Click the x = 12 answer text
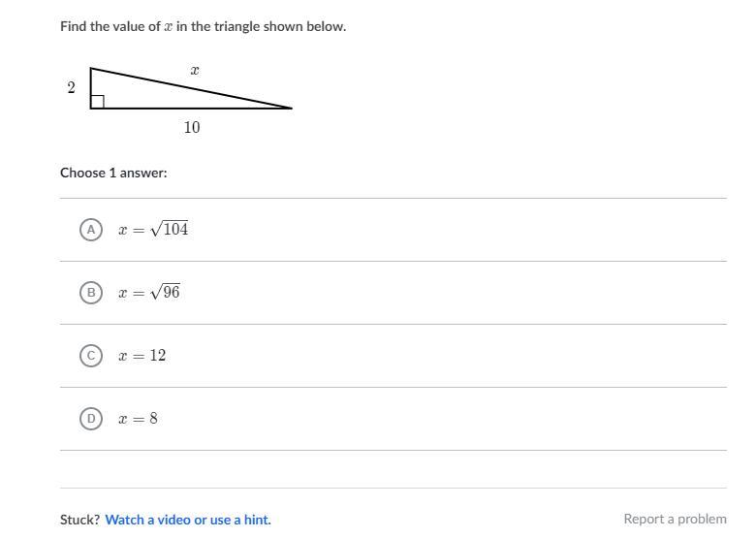Viewport: 756px width, 538px height. [x=142, y=356]
